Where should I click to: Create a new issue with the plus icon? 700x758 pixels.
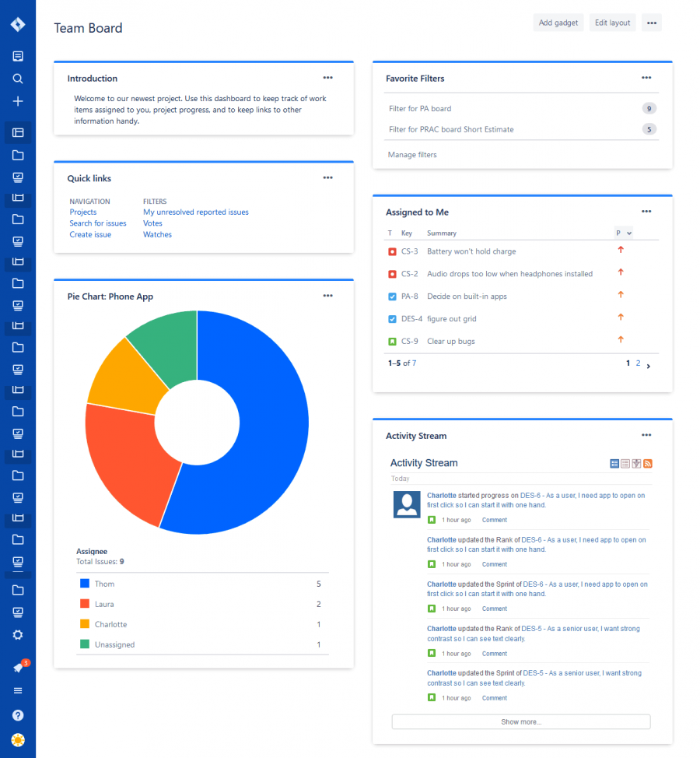[x=18, y=100]
